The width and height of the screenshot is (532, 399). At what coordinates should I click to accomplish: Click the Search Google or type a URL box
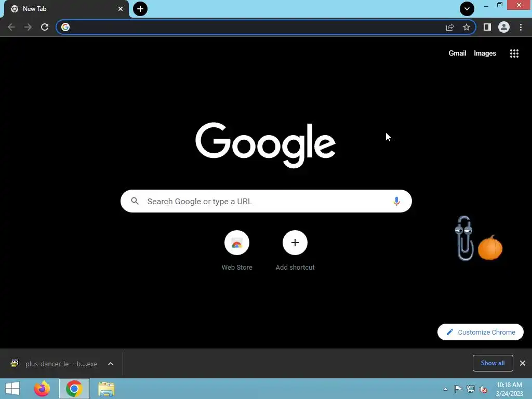coord(266,201)
